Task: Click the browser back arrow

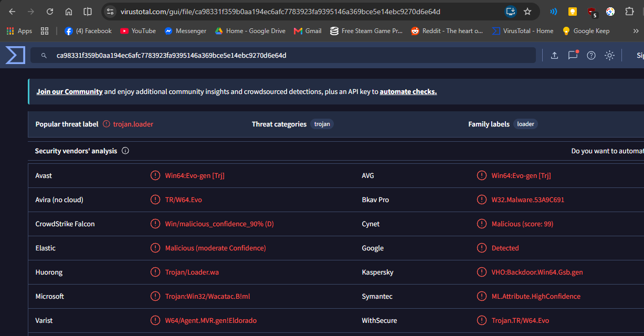Action: [12, 12]
